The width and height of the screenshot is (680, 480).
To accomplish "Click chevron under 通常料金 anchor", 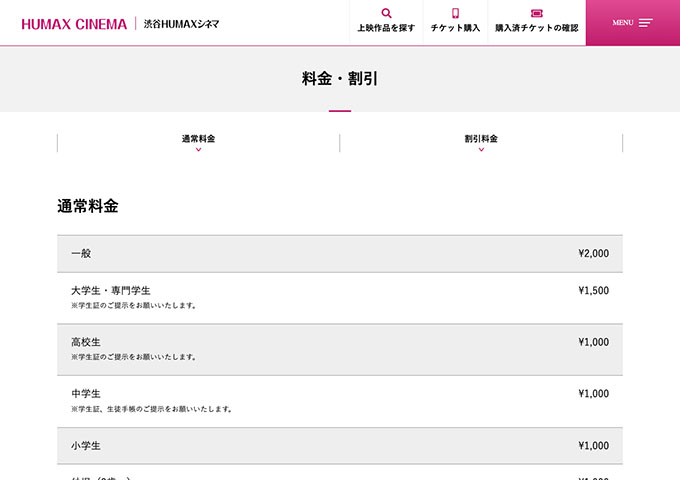I will [x=199, y=150].
